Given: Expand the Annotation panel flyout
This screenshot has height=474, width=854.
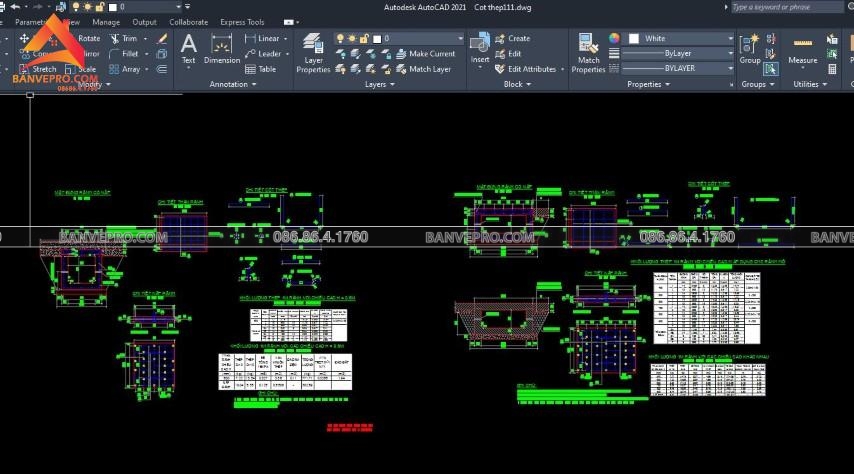Looking at the screenshot, I should point(233,84).
